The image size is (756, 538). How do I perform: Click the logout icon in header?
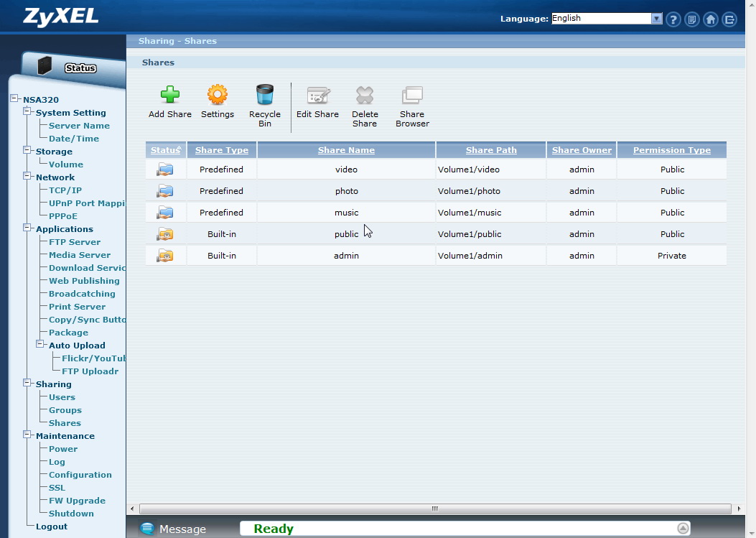pyautogui.click(x=729, y=20)
